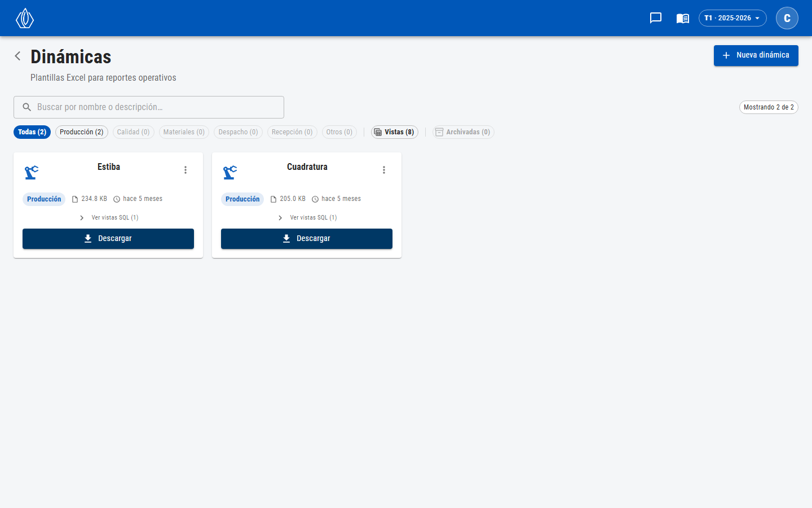Viewport: 812px width, 508px height.
Task: Expand Ver vistas SQL on Estiba card
Action: coord(109,217)
